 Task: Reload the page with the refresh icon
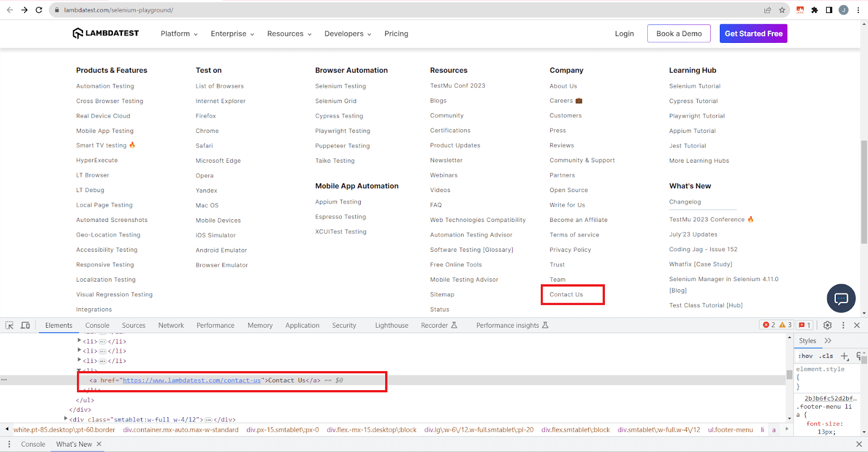39,10
